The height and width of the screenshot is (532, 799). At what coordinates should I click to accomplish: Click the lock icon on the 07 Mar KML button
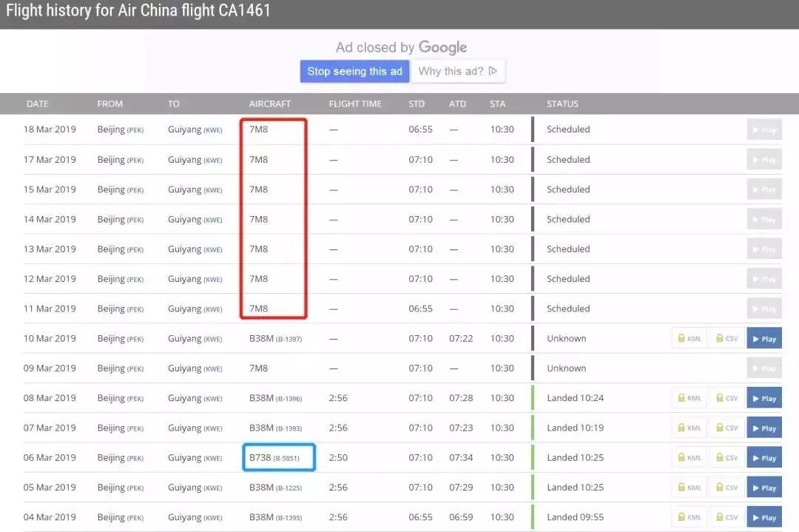pos(682,428)
